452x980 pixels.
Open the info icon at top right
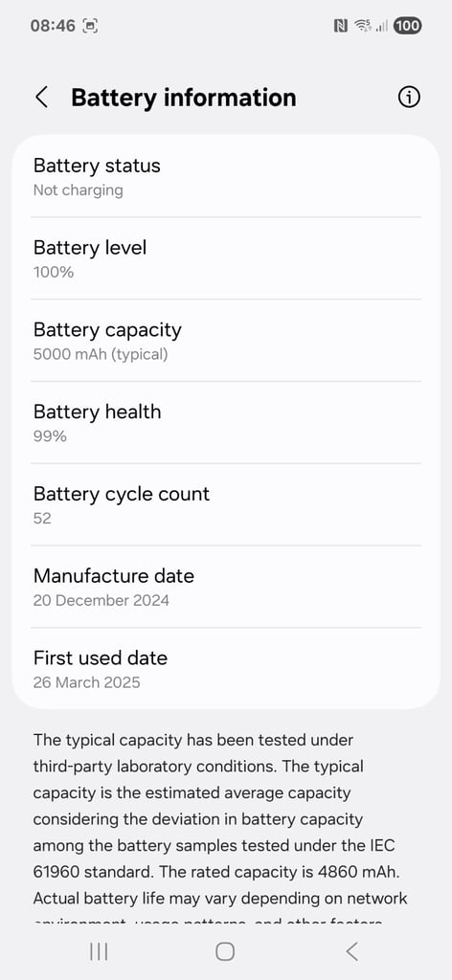pos(409,98)
